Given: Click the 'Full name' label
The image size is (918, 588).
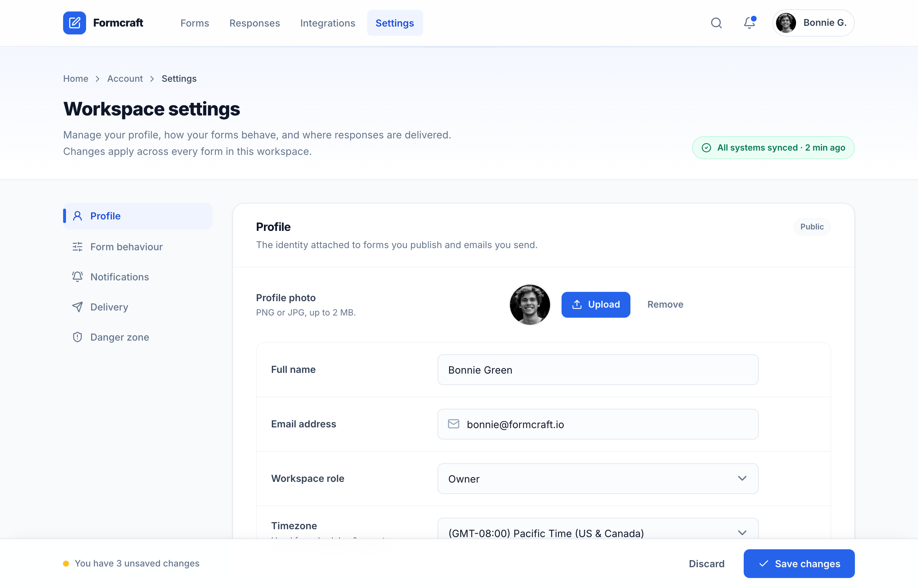Looking at the screenshot, I should (x=293, y=370).
